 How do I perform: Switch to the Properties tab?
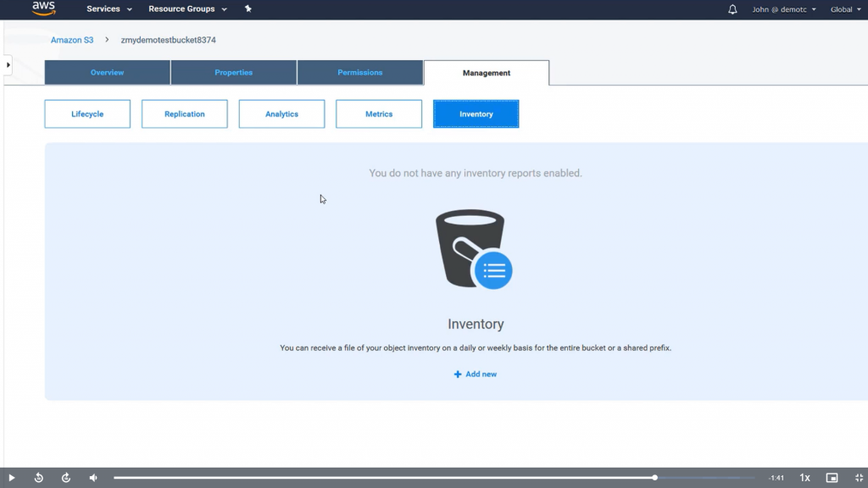click(234, 73)
